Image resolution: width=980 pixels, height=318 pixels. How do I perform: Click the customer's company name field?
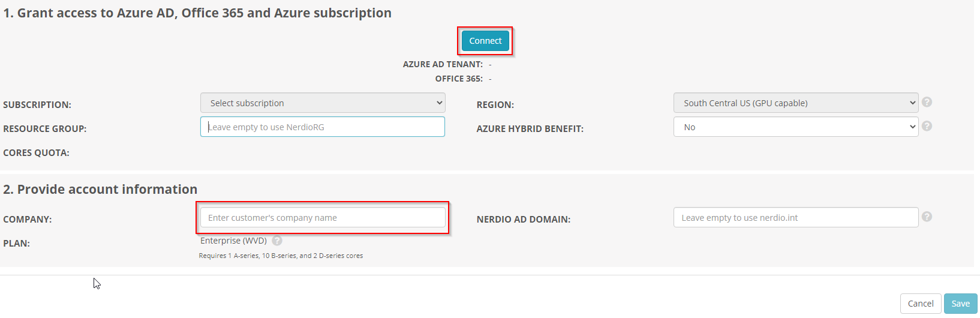(x=323, y=217)
